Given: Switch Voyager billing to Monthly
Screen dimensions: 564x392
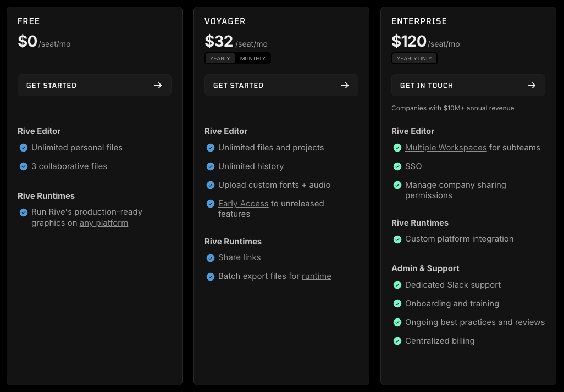Looking at the screenshot, I should 253,59.
